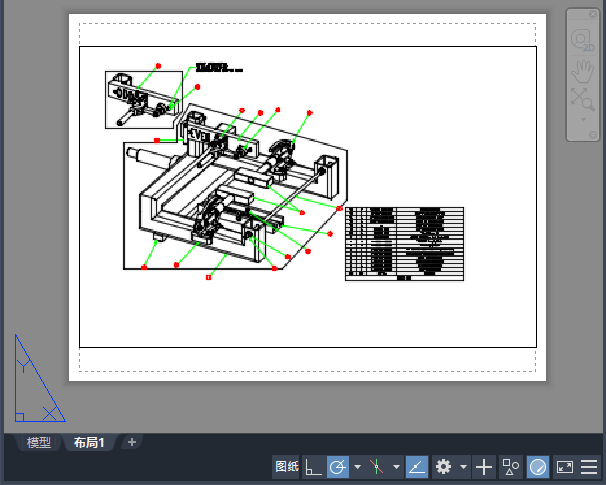The height and width of the screenshot is (485, 606).
Task: Select the Pan hand tool
Action: coord(582,71)
